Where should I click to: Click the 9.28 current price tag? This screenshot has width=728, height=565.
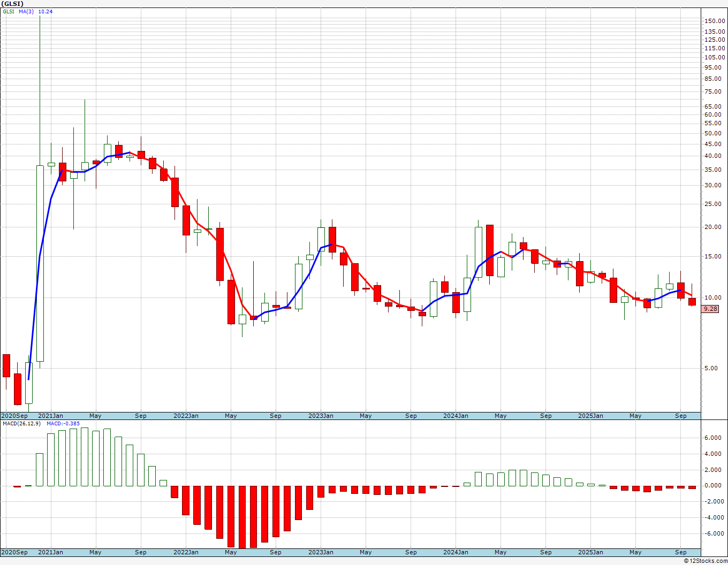(710, 309)
